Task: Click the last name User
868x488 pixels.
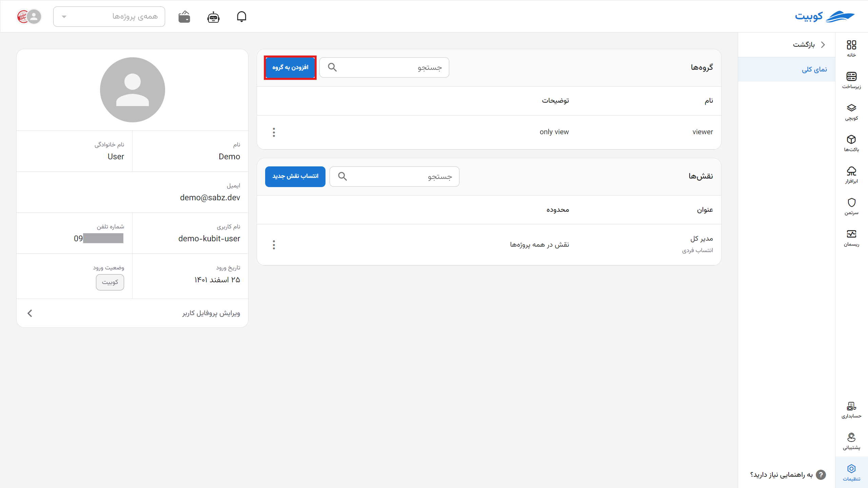Action: (116, 157)
